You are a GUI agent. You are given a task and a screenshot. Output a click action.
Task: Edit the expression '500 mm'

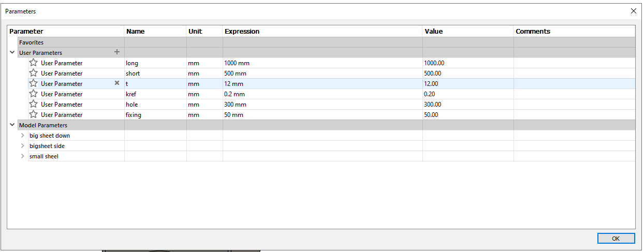(323, 73)
